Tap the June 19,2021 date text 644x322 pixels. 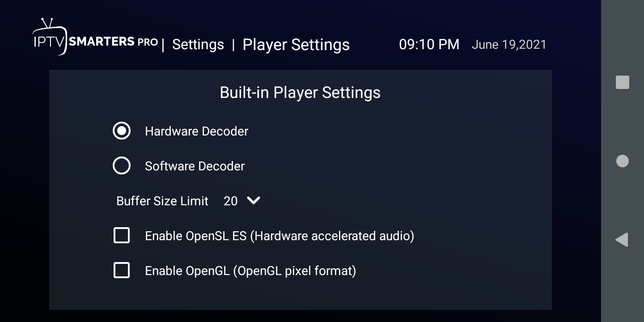pyautogui.click(x=509, y=45)
